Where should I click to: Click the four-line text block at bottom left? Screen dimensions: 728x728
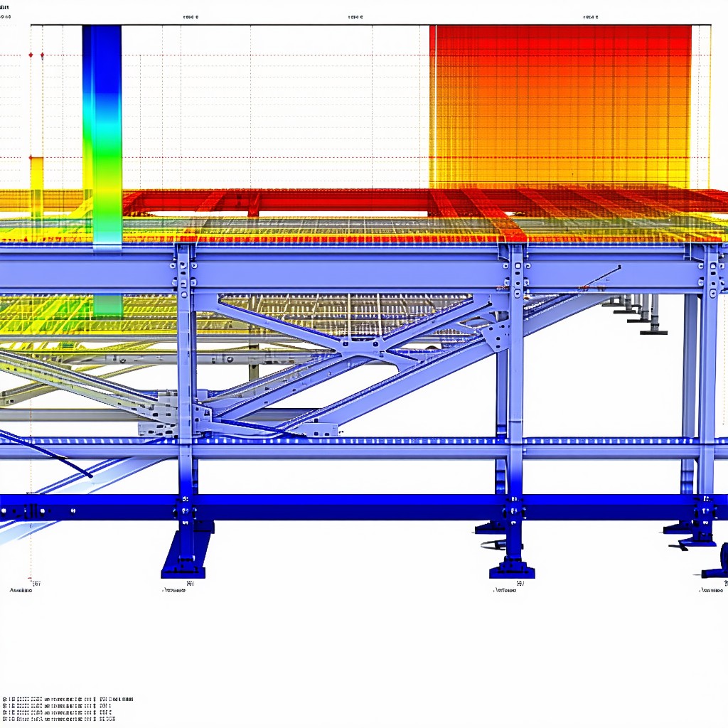(x=68, y=709)
